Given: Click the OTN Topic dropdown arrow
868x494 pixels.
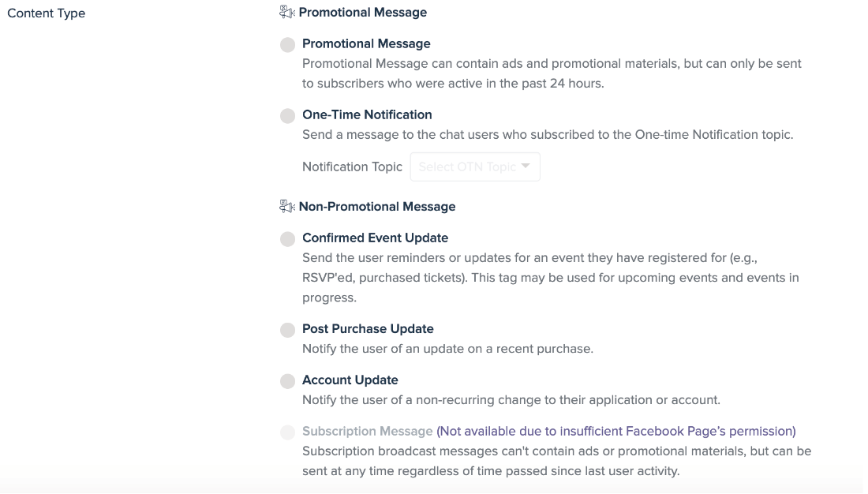Looking at the screenshot, I should tap(526, 166).
